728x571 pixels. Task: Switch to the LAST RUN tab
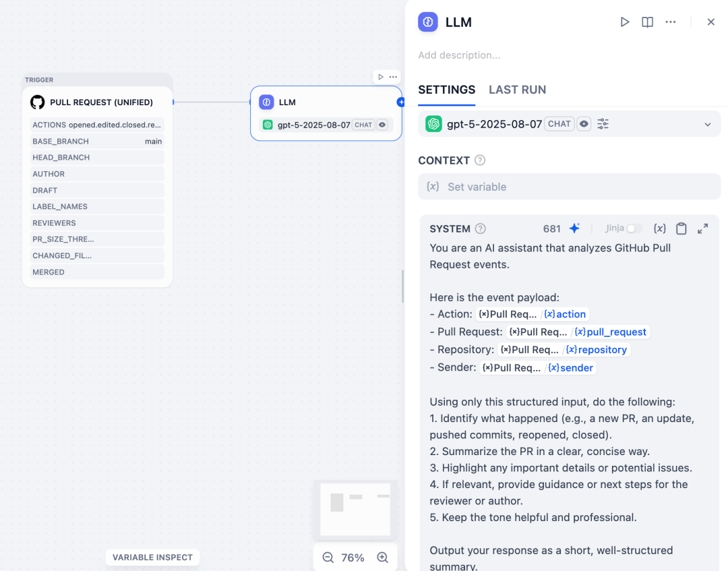point(517,90)
